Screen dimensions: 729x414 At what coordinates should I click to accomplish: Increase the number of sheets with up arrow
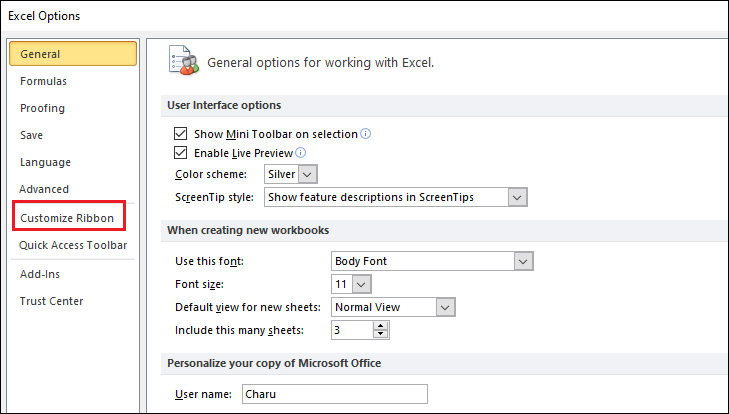pyautogui.click(x=381, y=326)
